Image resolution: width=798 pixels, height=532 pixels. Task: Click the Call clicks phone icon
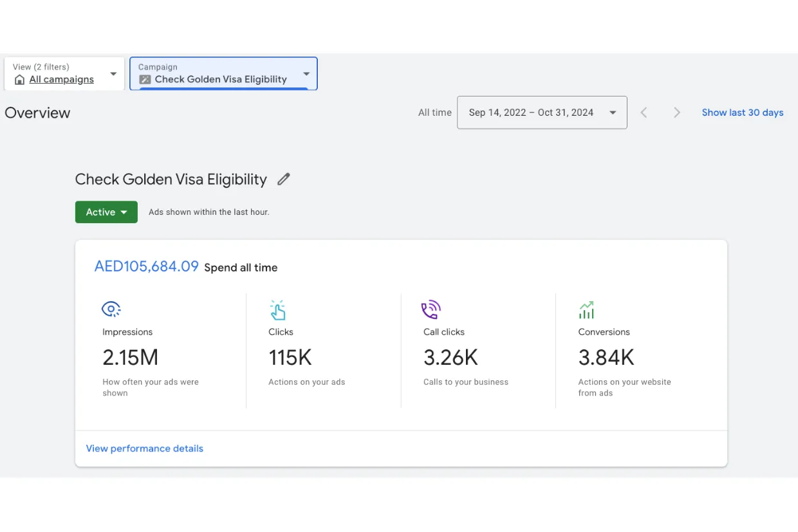[431, 310]
